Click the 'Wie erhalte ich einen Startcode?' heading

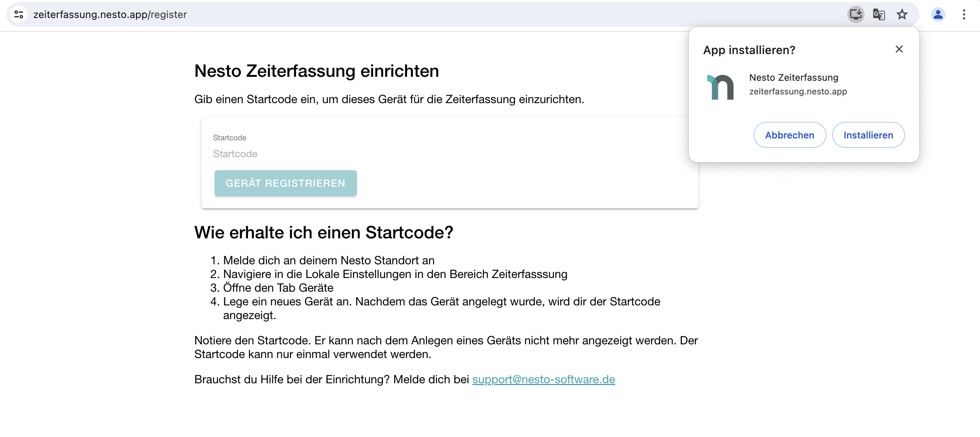[323, 233]
